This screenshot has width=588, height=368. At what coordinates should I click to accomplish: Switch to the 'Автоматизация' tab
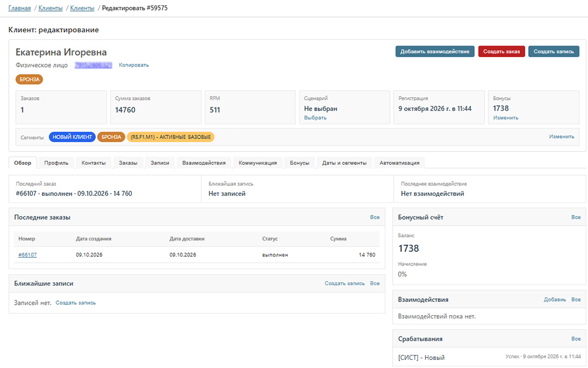click(x=400, y=162)
